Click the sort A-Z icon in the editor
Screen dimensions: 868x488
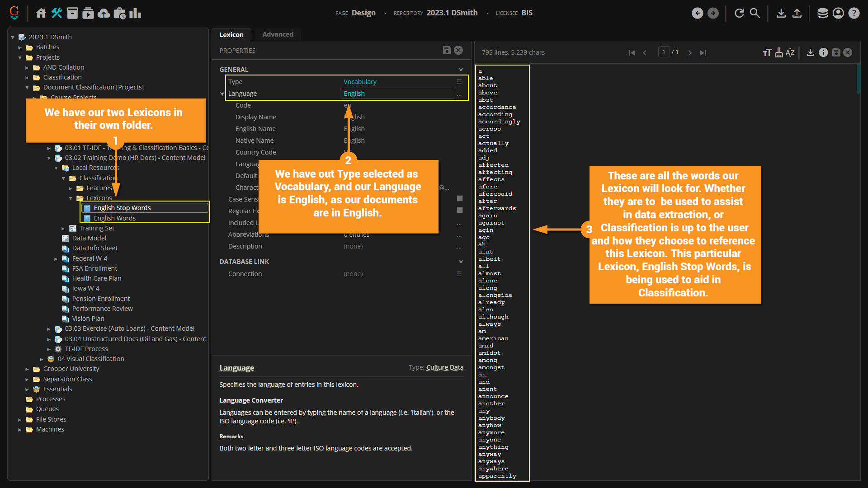point(790,52)
